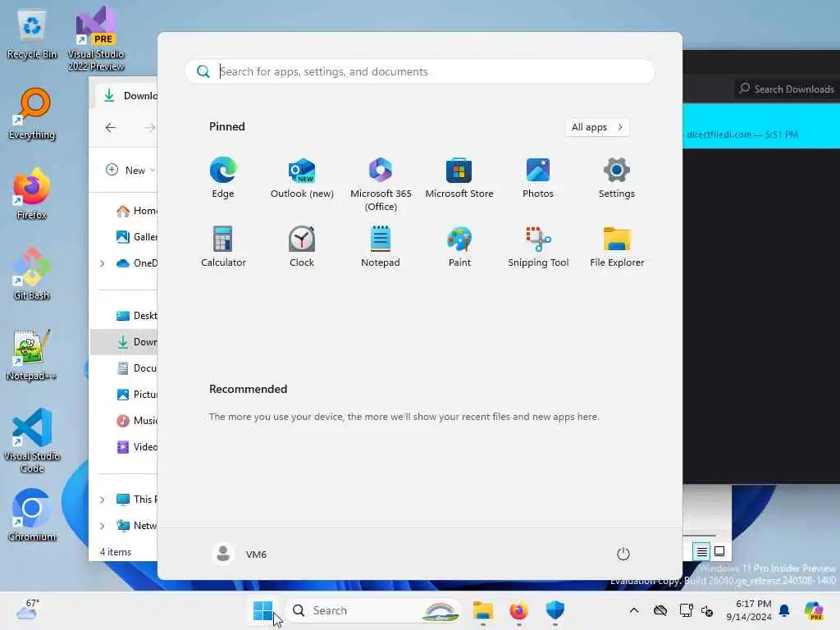Open Microsoft 365 (Office) app
Screen dimensions: 840x630
coord(381,185)
